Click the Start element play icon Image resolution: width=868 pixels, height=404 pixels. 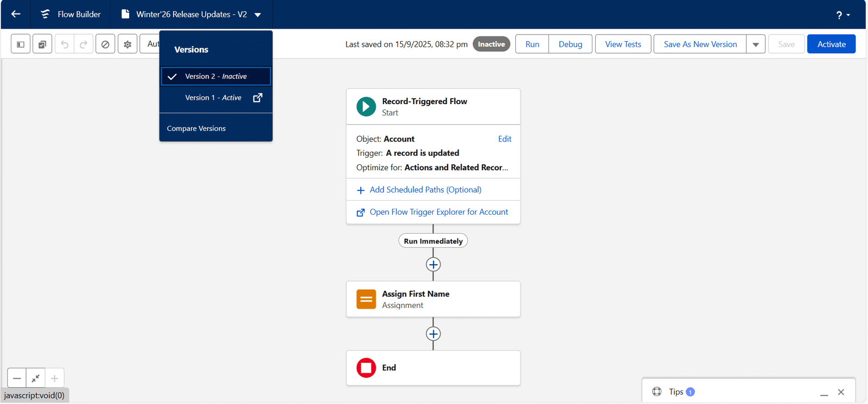[x=366, y=107]
